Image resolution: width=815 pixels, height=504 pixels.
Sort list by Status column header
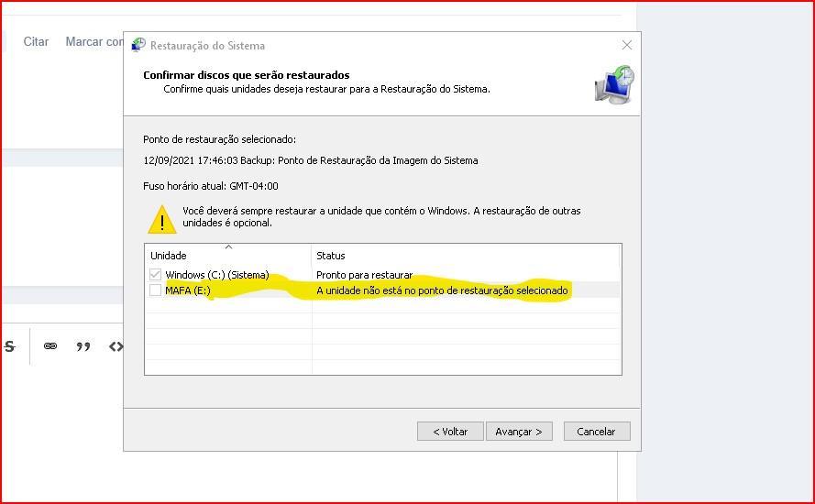466,255
